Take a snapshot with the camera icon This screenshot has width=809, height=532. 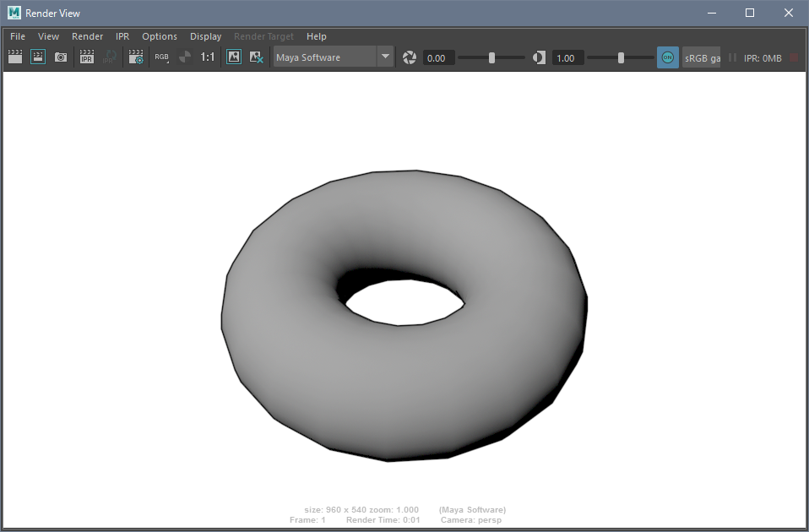pos(61,57)
